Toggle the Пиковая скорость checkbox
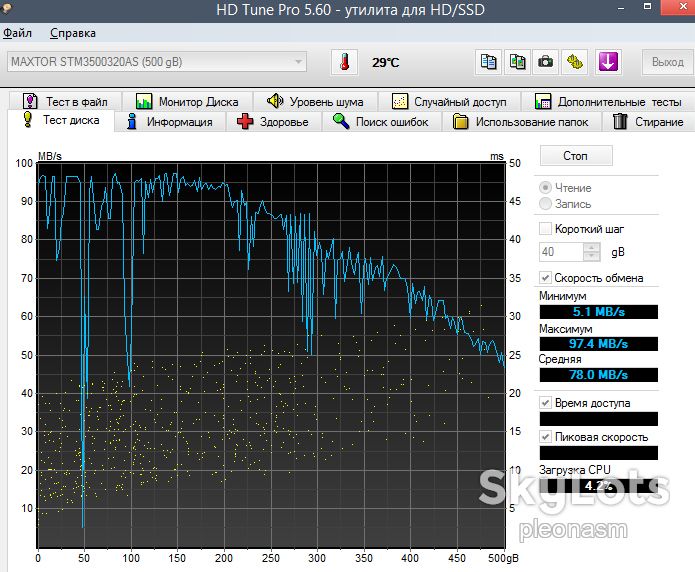Screen dimensions: 695x572 pyautogui.click(x=545, y=437)
